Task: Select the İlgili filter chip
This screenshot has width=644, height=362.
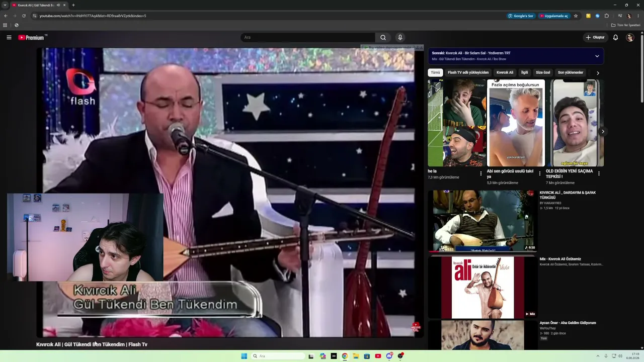Action: click(524, 72)
